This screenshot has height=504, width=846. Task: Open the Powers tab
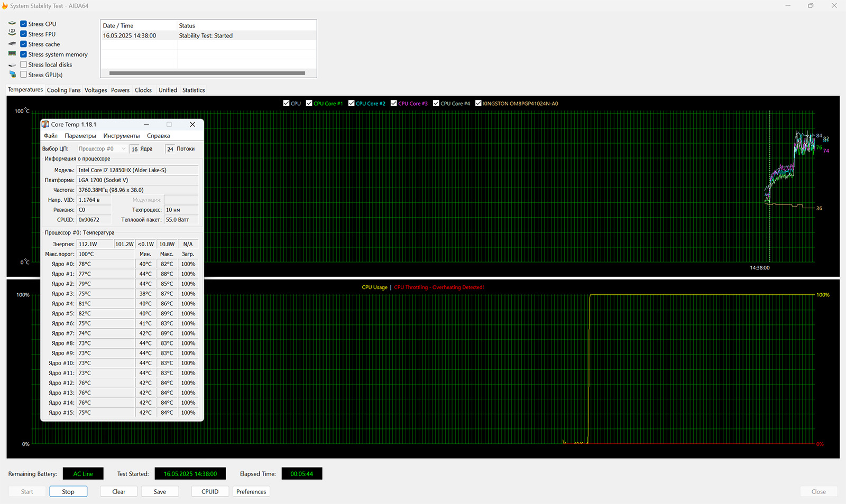(120, 90)
